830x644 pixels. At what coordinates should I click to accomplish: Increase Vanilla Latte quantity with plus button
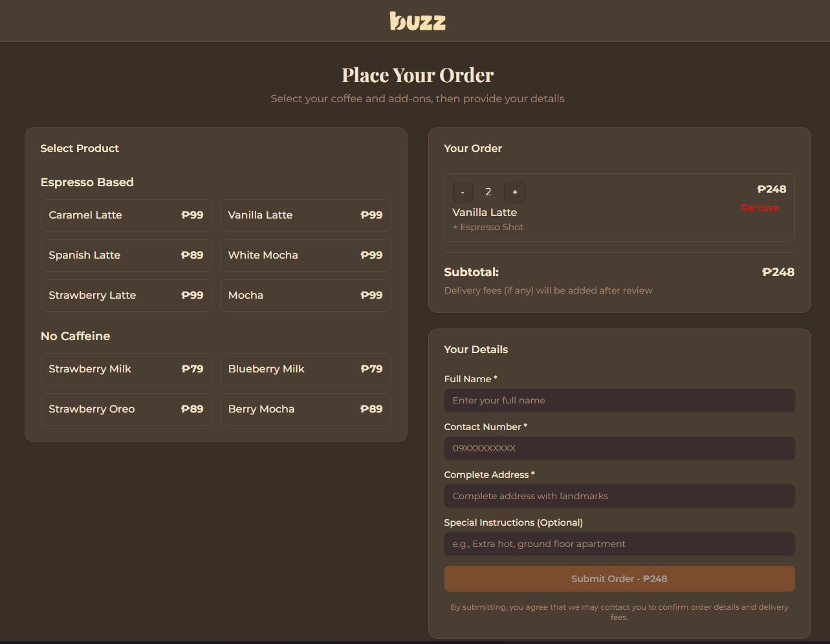[514, 191]
